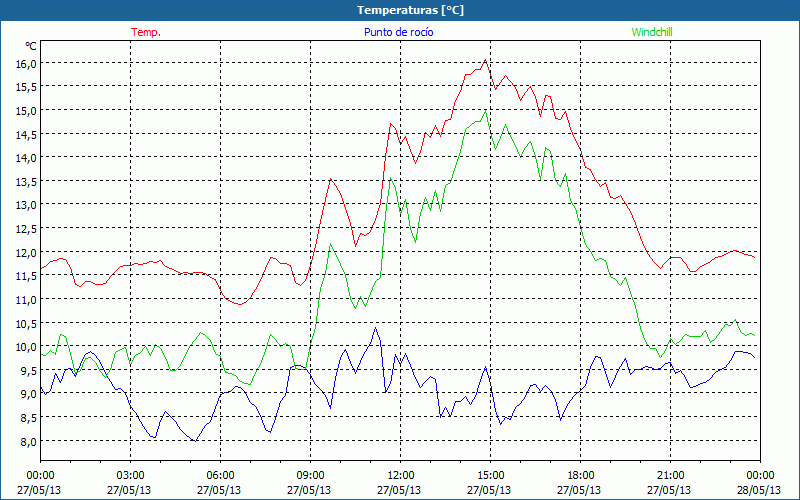Image resolution: width=800 pixels, height=500 pixels.
Task: Click the '14,5' y-axis value
Action: [27, 135]
